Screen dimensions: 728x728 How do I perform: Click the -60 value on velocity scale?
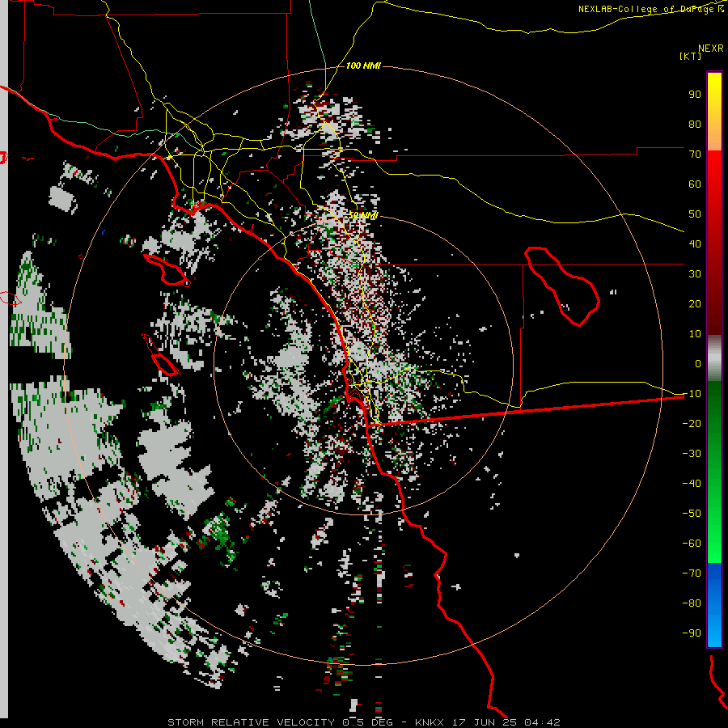(x=692, y=544)
